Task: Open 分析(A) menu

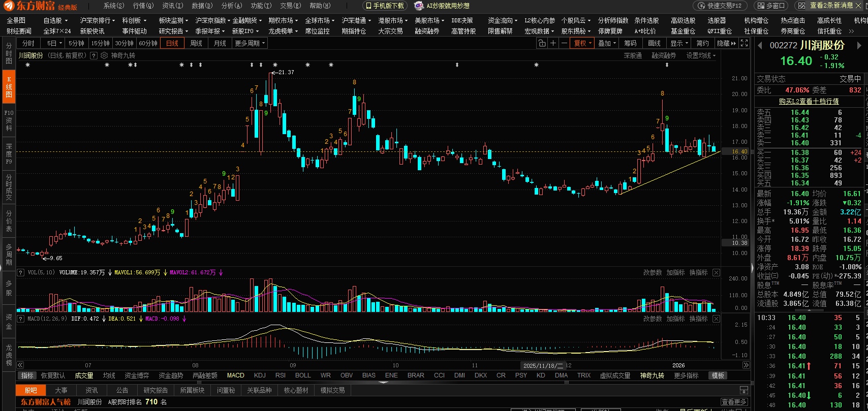Action: point(231,6)
